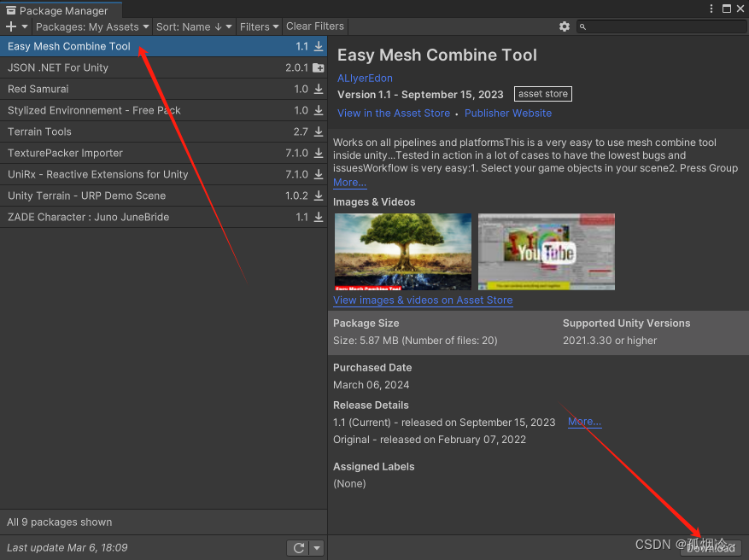Focus the package search field
The width and height of the screenshot is (749, 560).
(x=661, y=26)
